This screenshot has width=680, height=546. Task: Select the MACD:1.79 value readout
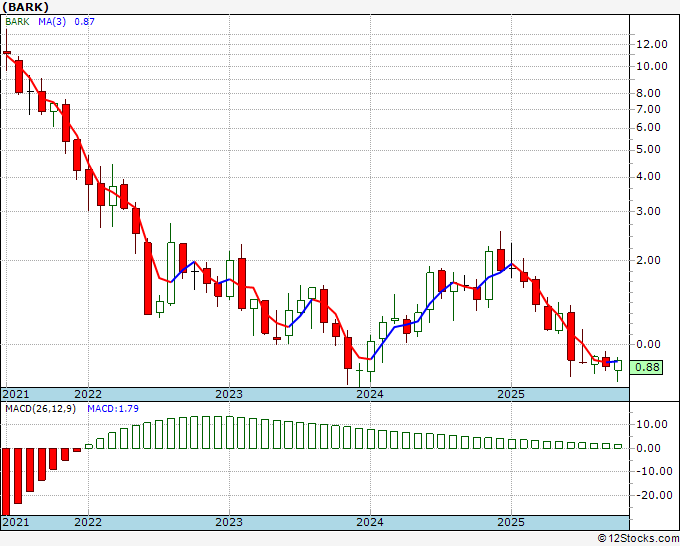click(113, 409)
